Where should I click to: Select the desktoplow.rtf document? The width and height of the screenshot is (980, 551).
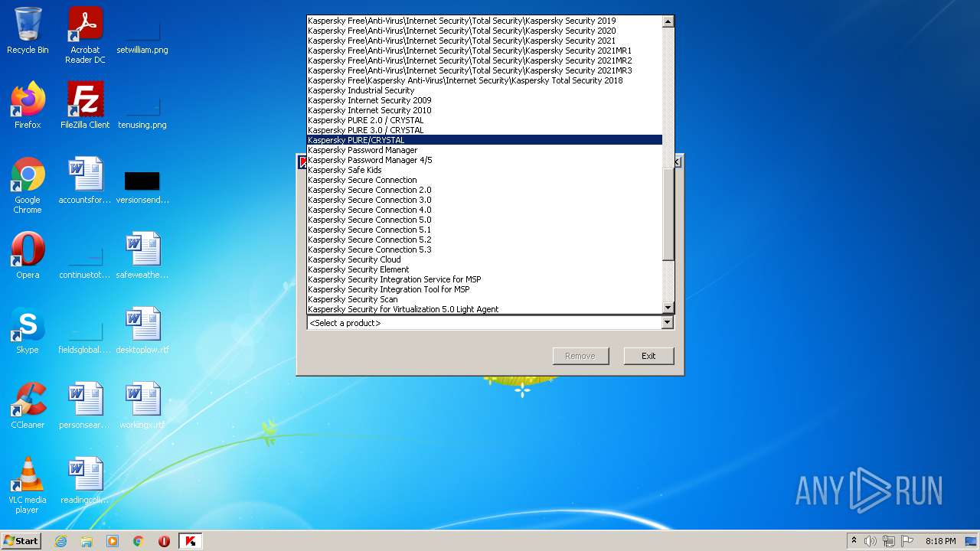pos(142,331)
